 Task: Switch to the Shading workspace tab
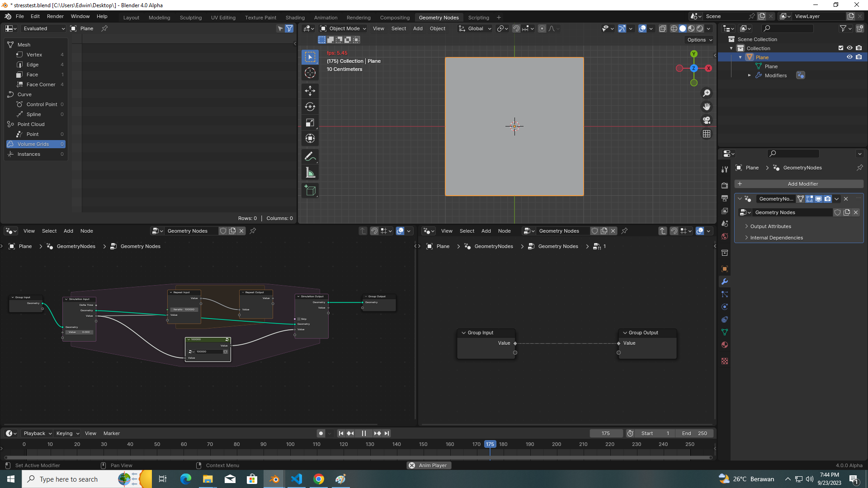coord(295,18)
